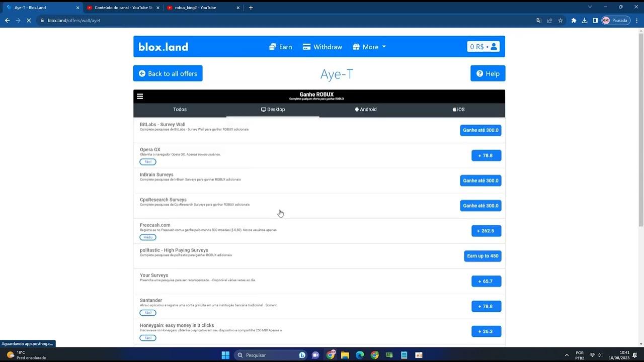The image size is (644, 362).
Task: Click the translate page icon
Action: [539, 21]
